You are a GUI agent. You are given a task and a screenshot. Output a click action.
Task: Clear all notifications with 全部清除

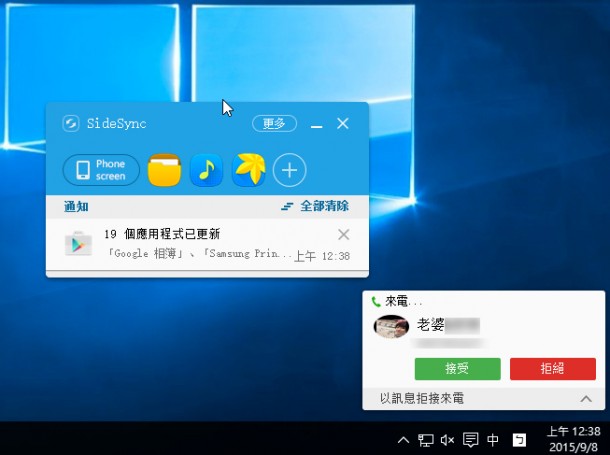coord(315,206)
